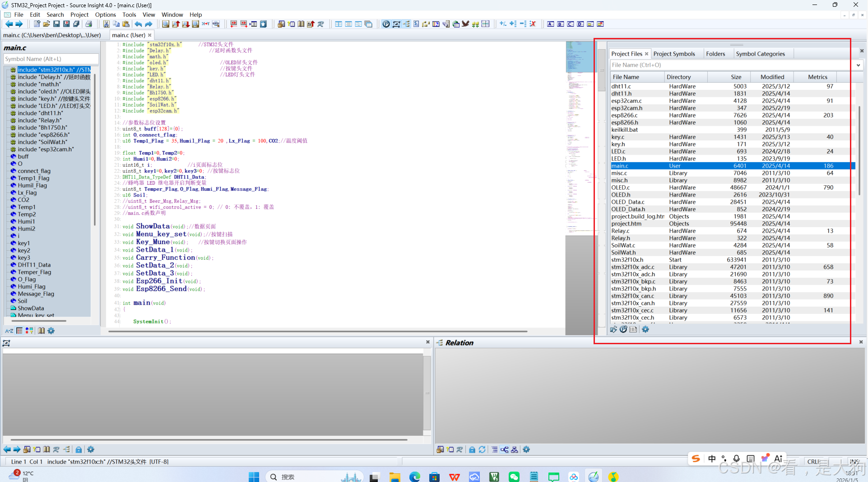Open Relation window settings gear
This screenshot has width=868, height=482.
(x=526, y=449)
